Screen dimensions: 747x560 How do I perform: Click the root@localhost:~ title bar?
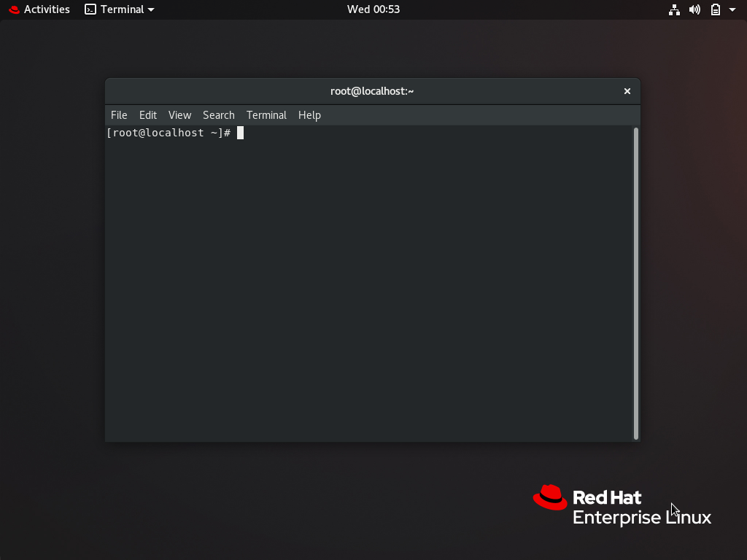pyautogui.click(x=372, y=91)
